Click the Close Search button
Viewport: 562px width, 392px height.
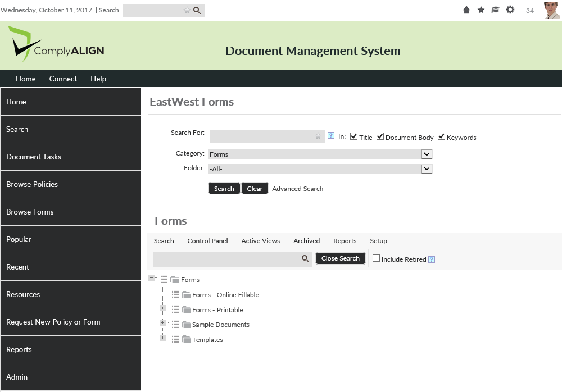click(341, 258)
